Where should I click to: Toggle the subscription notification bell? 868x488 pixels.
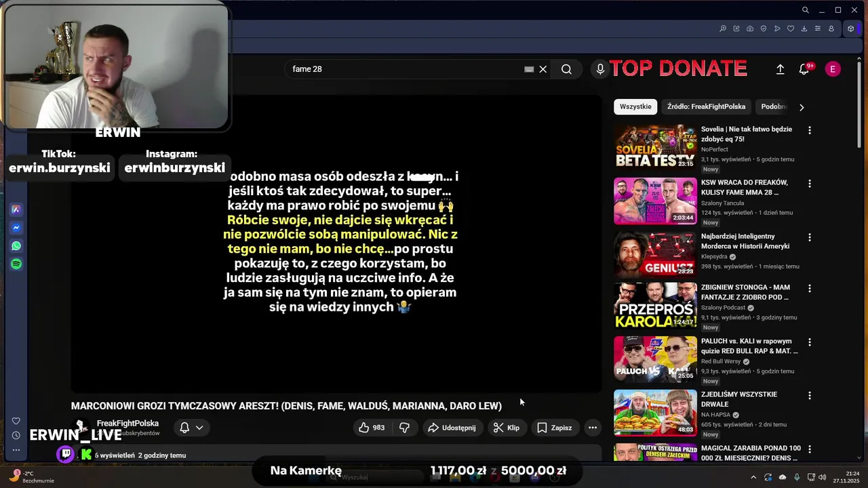click(x=191, y=428)
